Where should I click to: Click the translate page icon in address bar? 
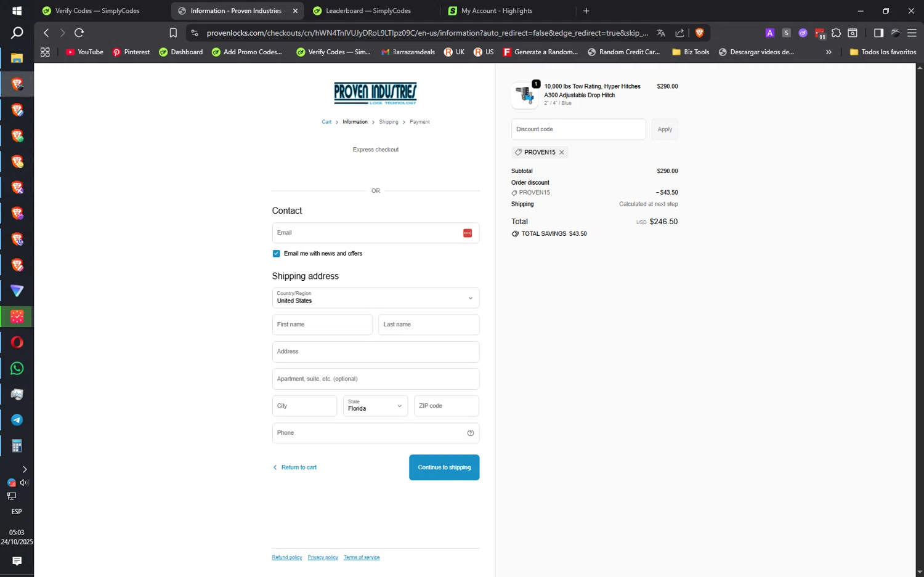(x=661, y=33)
